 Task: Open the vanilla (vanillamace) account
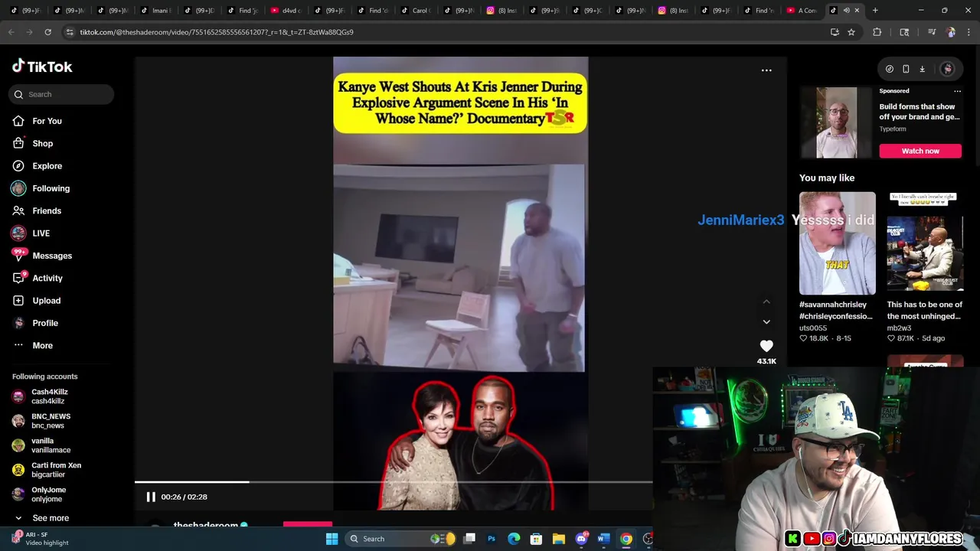coord(51,445)
